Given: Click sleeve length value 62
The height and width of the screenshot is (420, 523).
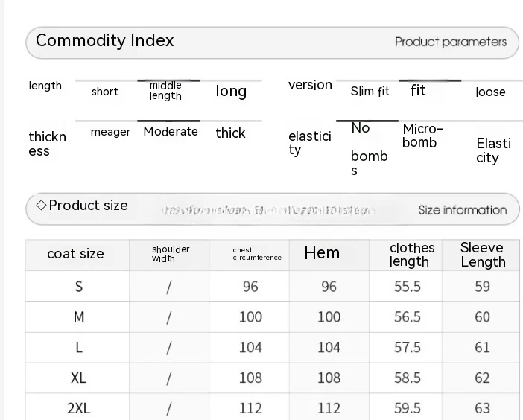Looking at the screenshot, I should [482, 378].
